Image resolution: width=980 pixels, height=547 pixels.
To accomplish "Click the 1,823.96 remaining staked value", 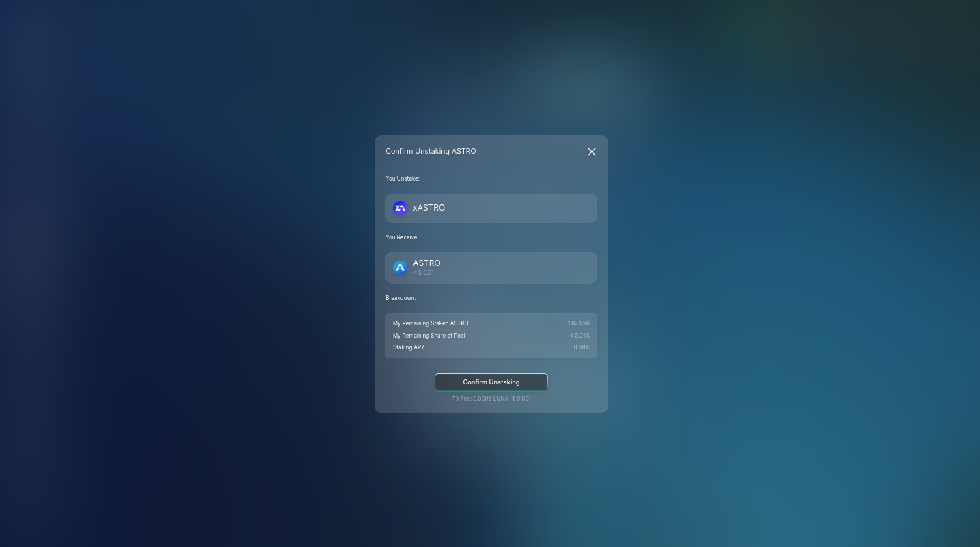I will click(578, 323).
